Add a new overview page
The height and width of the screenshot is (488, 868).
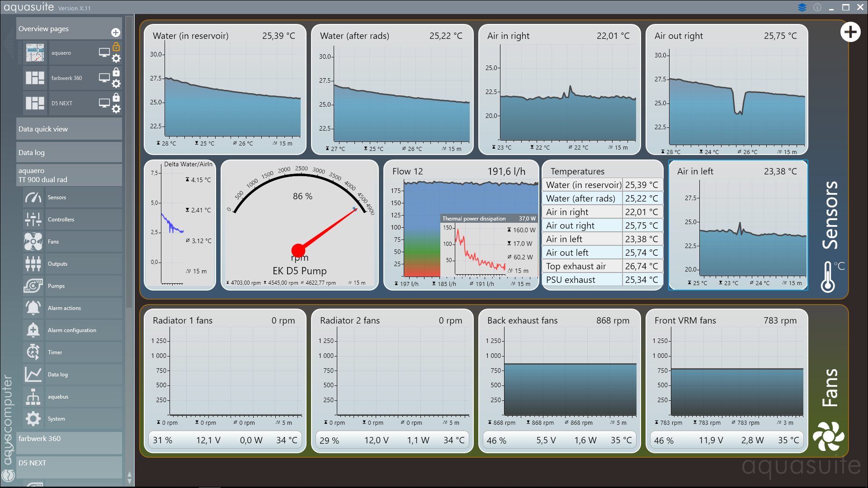click(x=116, y=33)
